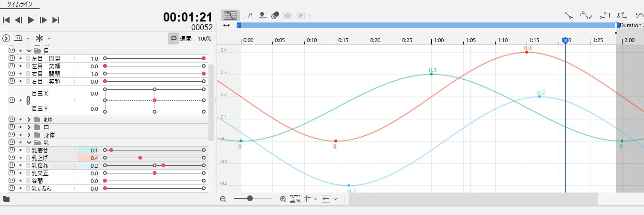
Task: Step forward one frame
Action: pyautogui.click(x=43, y=20)
